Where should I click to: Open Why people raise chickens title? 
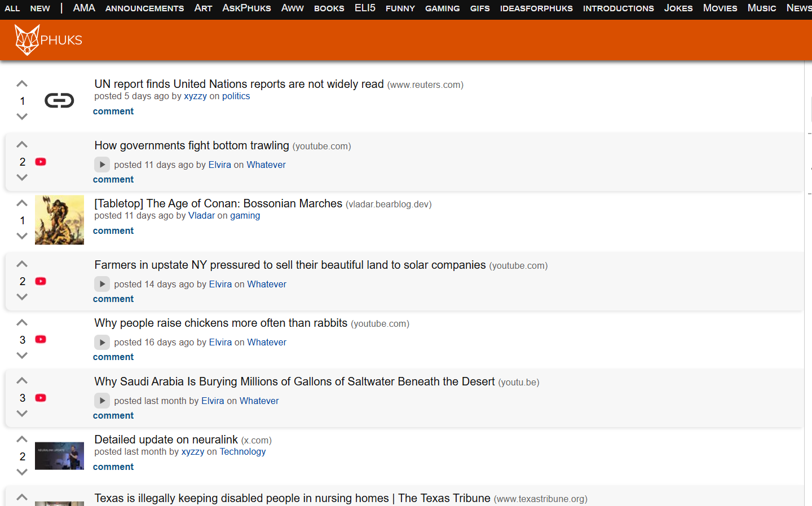pyautogui.click(x=221, y=323)
